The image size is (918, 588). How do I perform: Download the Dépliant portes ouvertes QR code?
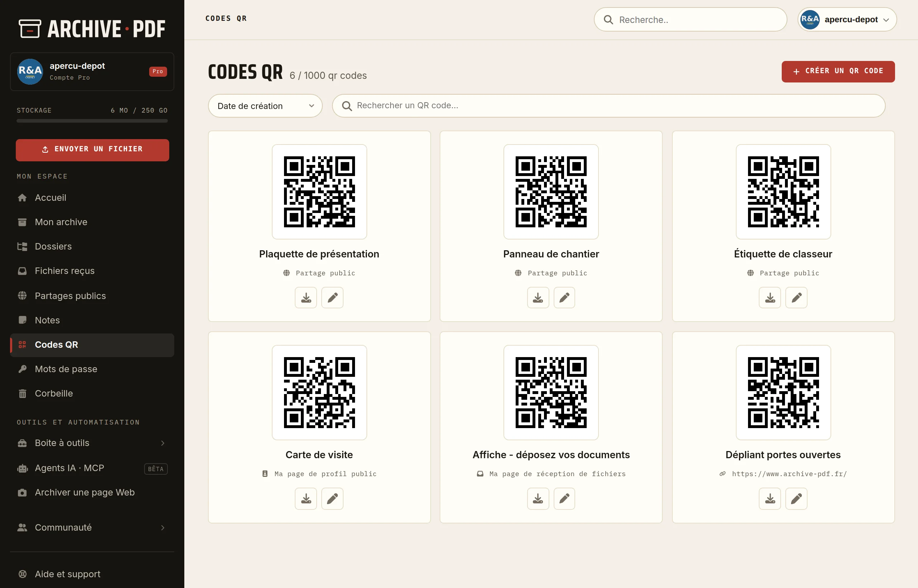pos(770,499)
